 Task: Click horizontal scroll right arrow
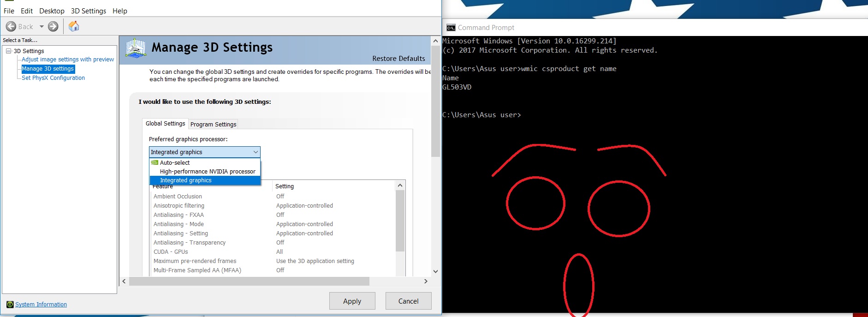[x=426, y=281]
